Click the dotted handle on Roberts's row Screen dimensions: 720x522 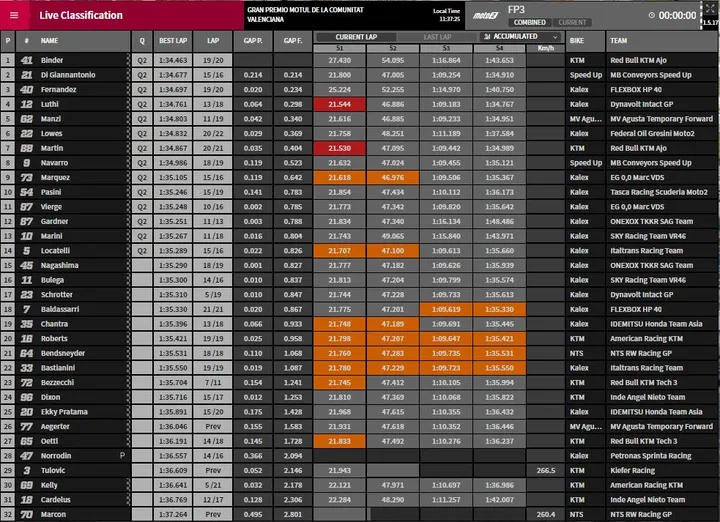pos(128,339)
